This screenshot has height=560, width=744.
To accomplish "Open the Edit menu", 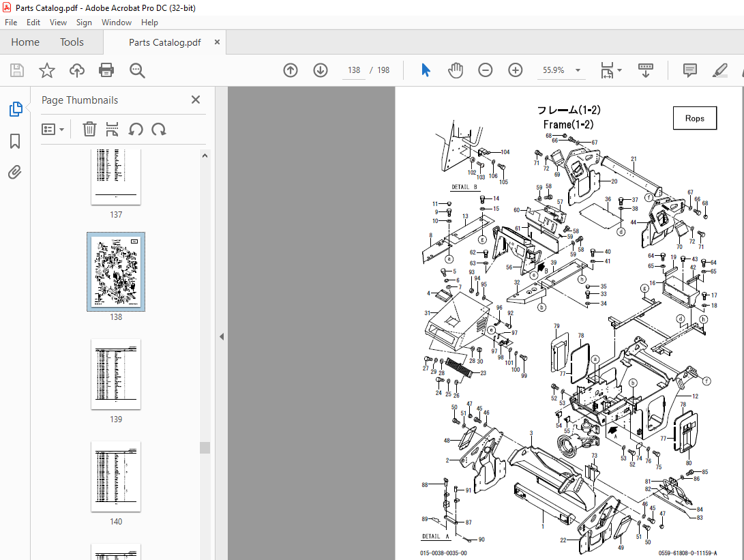I will pos(33,23).
